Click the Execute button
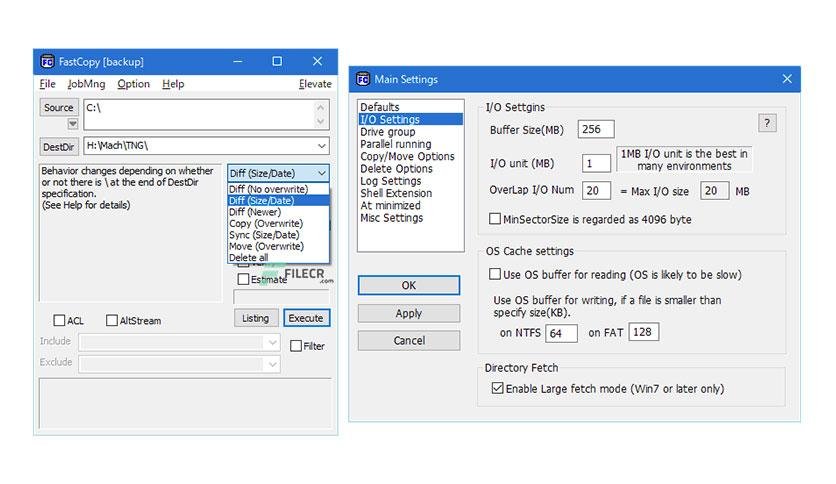The width and height of the screenshot is (836, 484). tap(307, 318)
